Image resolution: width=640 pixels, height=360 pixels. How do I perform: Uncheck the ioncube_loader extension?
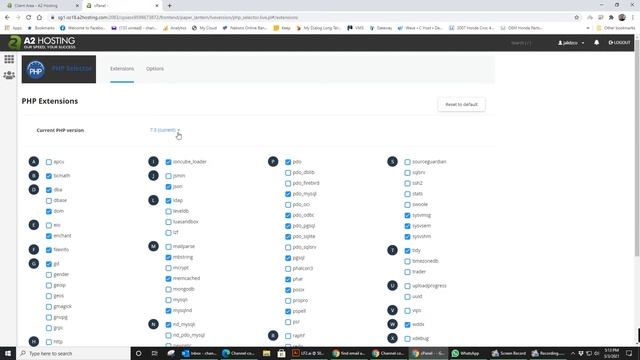pos(169,162)
